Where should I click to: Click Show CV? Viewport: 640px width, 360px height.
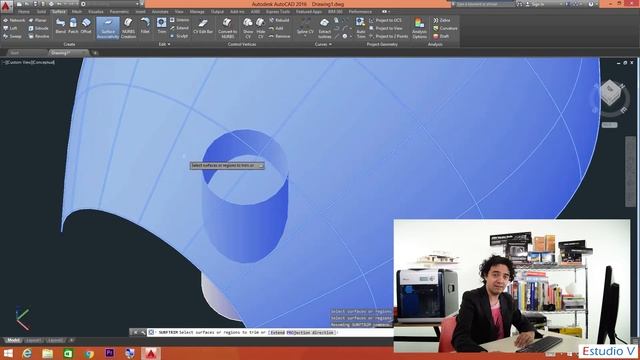click(x=248, y=28)
